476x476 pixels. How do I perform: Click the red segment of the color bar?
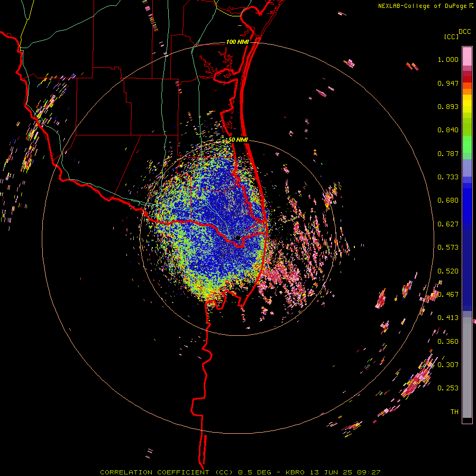(467, 79)
